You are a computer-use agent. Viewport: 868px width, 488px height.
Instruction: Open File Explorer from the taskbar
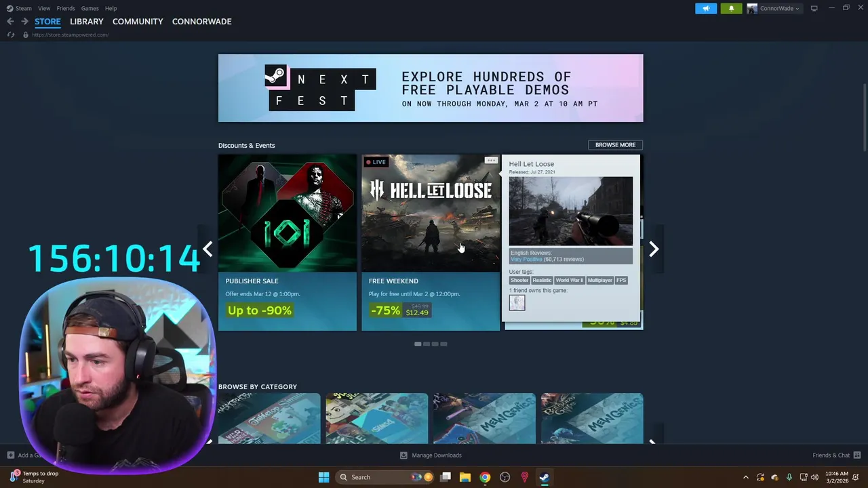[x=465, y=477]
